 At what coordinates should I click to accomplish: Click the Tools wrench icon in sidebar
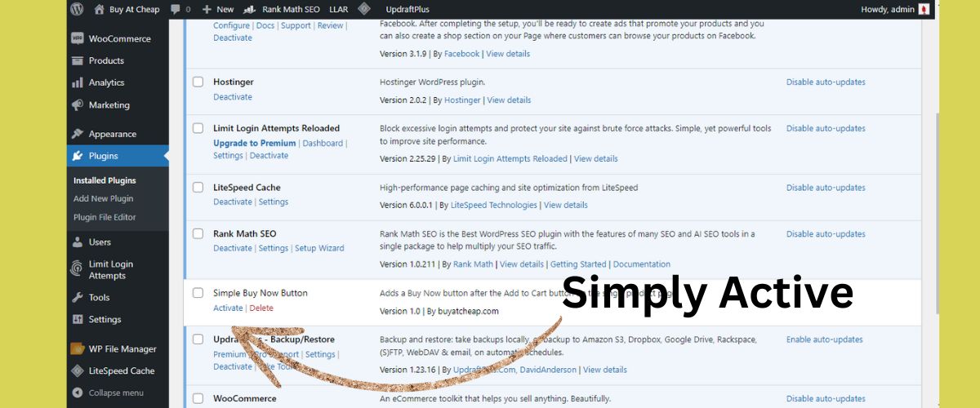tap(78, 297)
